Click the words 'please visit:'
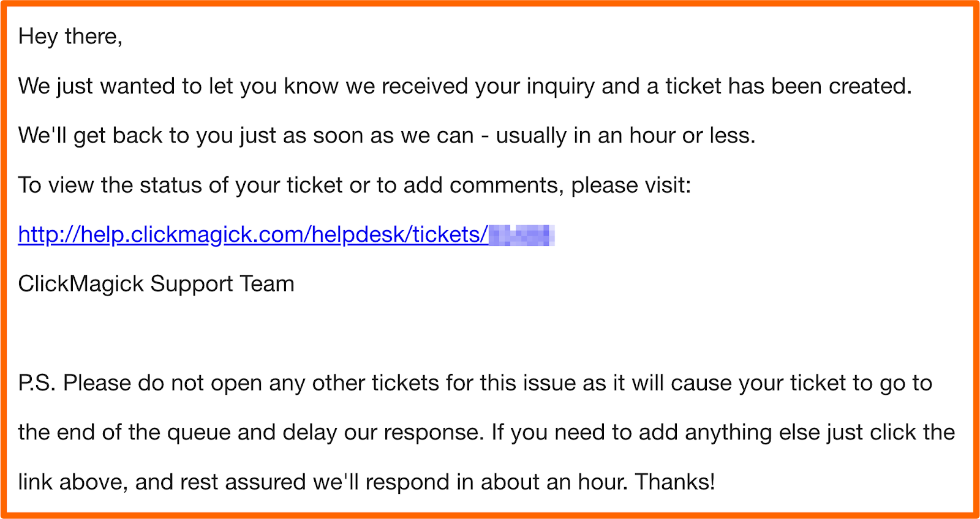980x519 pixels. [x=631, y=185]
